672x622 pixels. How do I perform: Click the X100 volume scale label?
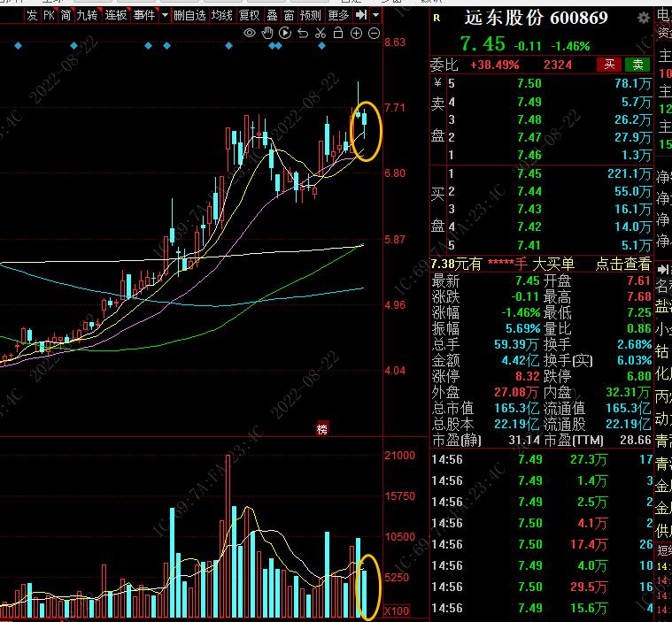tap(398, 610)
